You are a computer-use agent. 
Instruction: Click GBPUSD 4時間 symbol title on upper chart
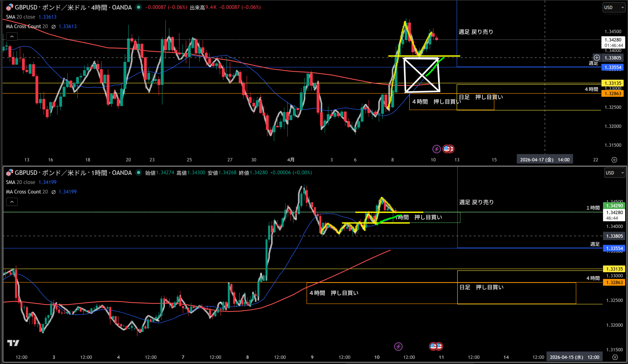(x=73, y=7)
